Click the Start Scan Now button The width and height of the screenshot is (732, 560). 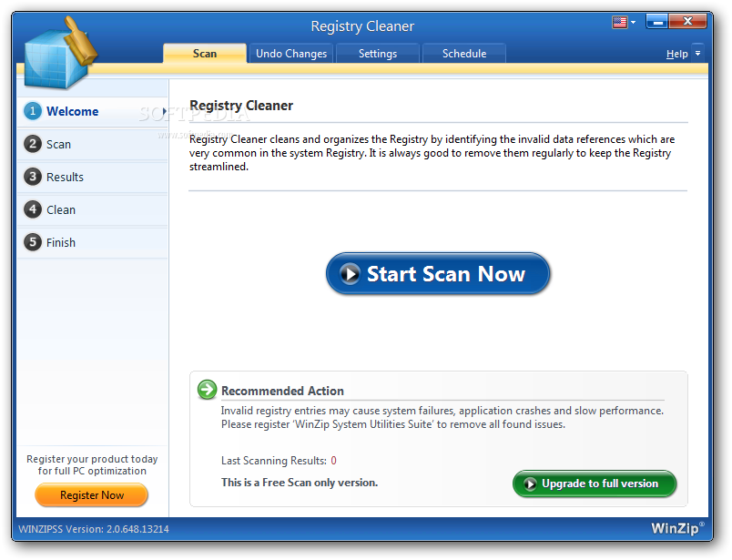437,274
